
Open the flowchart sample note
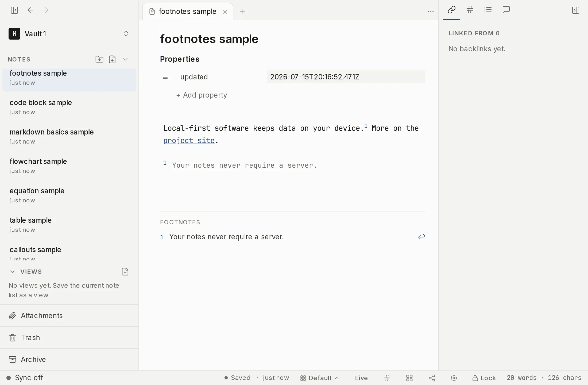(69, 166)
